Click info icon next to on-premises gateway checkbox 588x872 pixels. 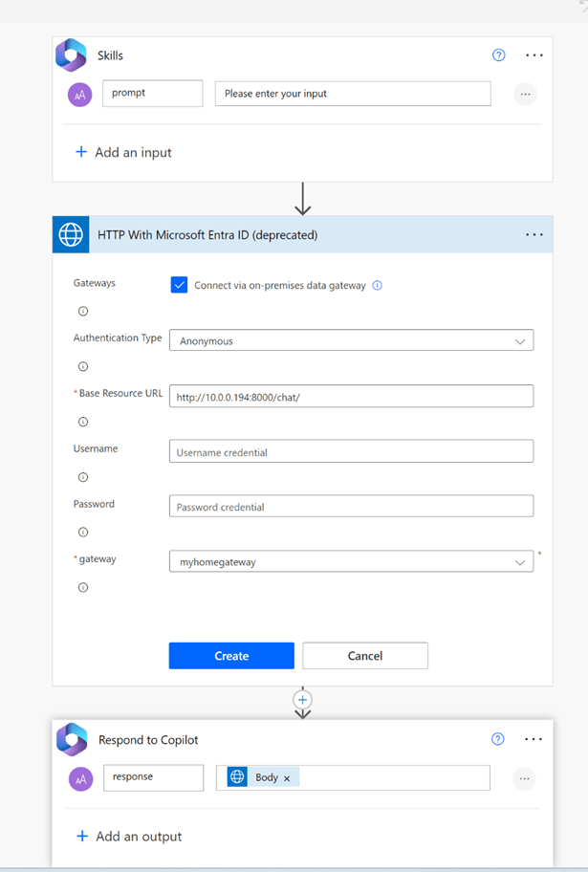(377, 285)
